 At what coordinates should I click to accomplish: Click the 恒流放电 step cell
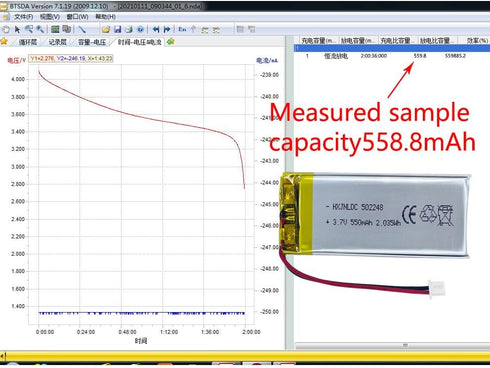[x=336, y=56]
